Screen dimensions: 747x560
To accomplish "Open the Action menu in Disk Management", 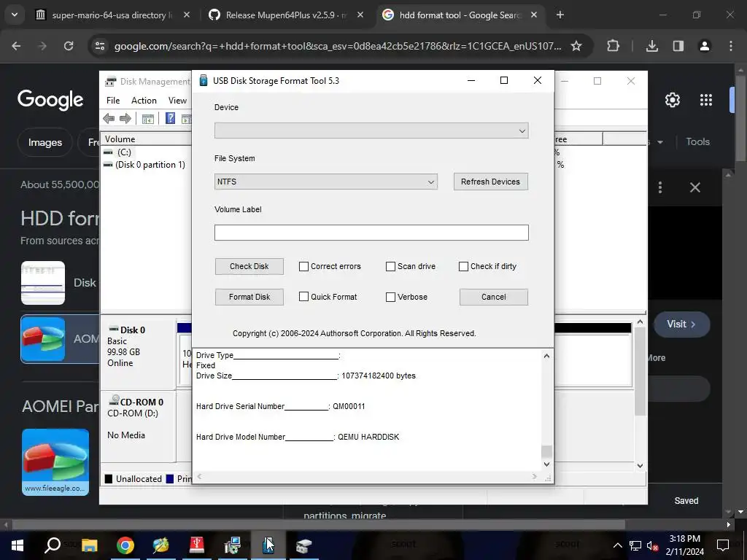I will click(x=144, y=101).
